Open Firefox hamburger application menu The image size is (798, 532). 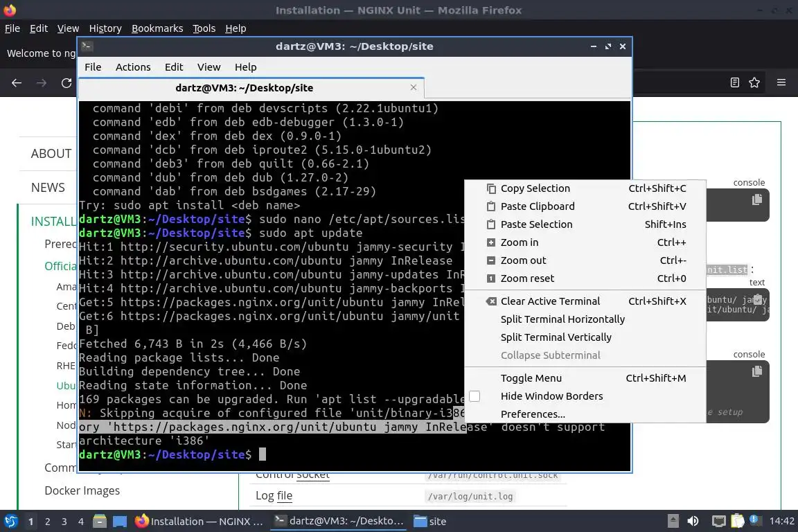tap(781, 82)
